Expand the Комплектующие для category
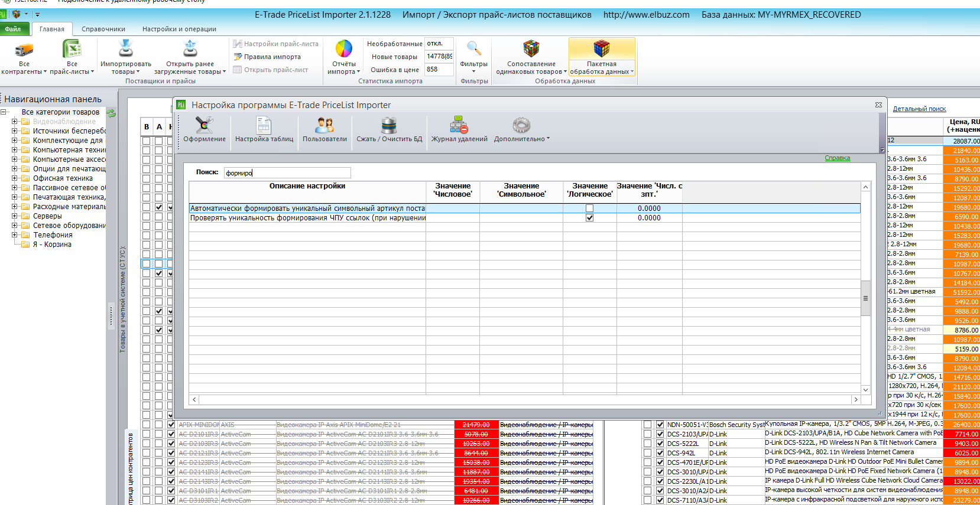Viewport: 980px width, 505px height. pyautogui.click(x=14, y=141)
